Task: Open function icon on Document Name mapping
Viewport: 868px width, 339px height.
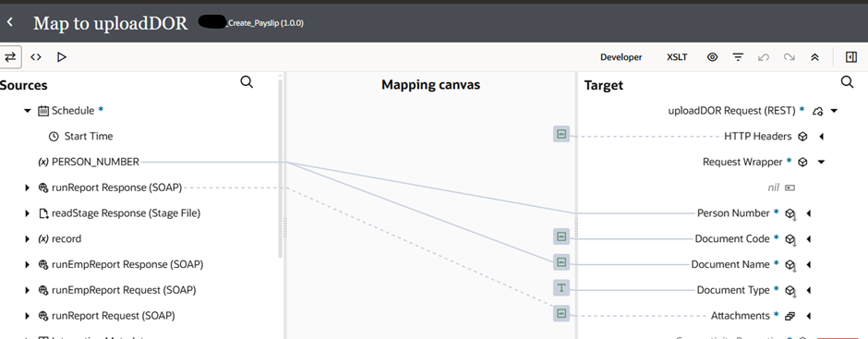Action: [561, 262]
